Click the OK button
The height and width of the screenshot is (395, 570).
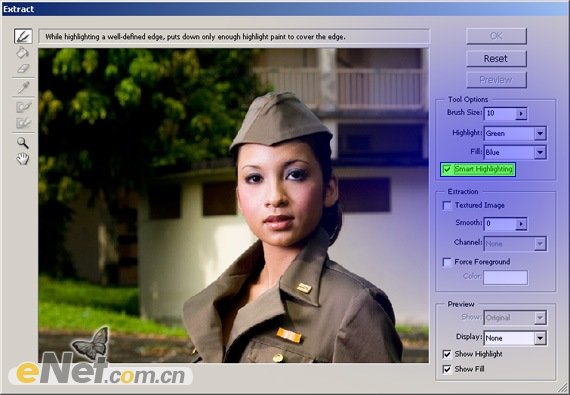496,36
